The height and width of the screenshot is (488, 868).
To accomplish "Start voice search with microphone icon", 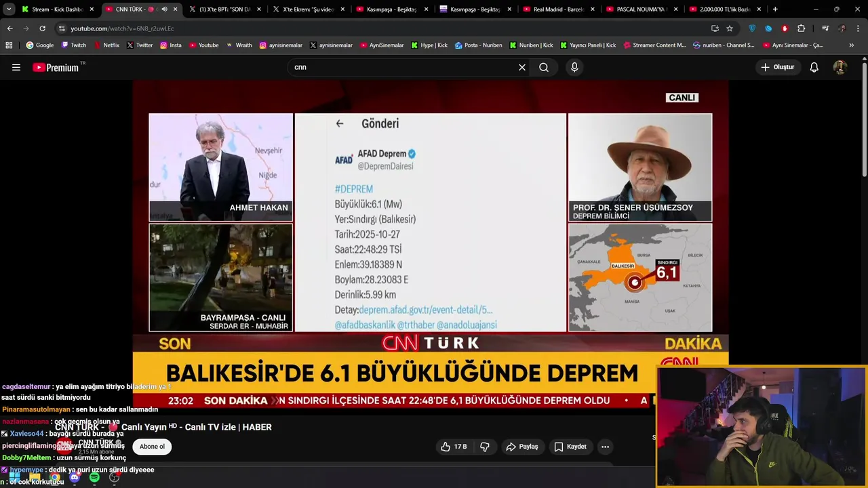I will (x=574, y=67).
